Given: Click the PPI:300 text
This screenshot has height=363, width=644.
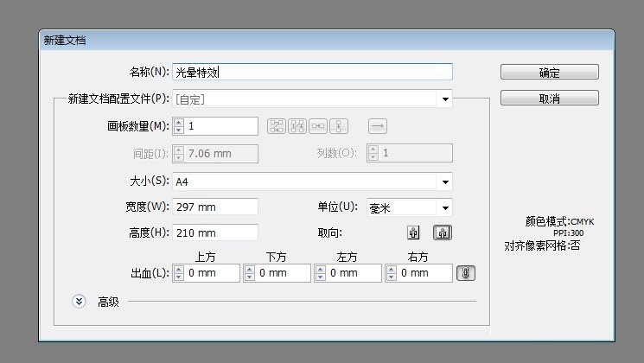Looking at the screenshot, I should click(569, 233).
